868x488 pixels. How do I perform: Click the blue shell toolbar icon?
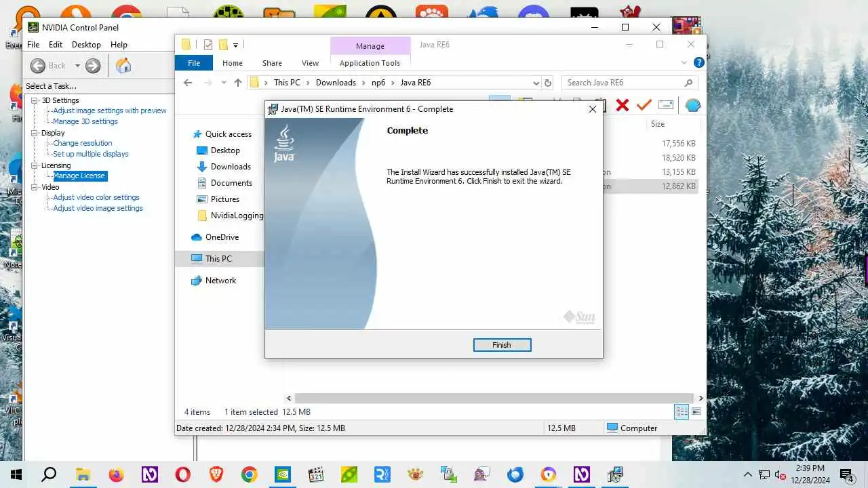pos(692,105)
